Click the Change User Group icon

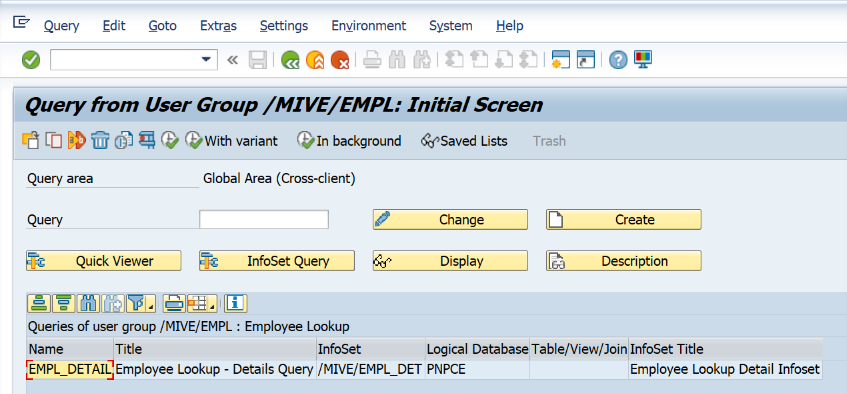[x=147, y=140]
